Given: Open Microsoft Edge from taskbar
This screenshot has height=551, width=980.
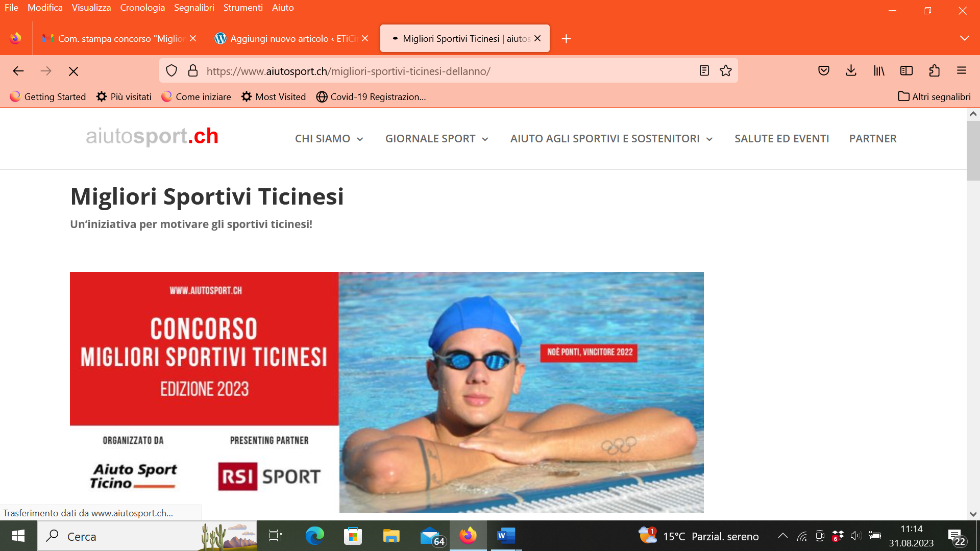Looking at the screenshot, I should pyautogui.click(x=314, y=536).
